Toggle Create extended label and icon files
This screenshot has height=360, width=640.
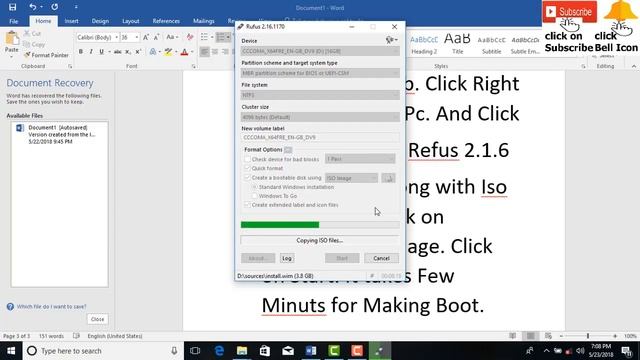coord(247,205)
